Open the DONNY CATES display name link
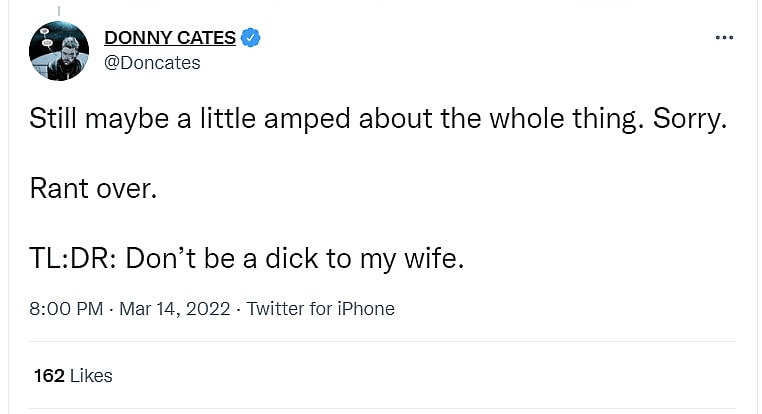 pyautogui.click(x=170, y=38)
